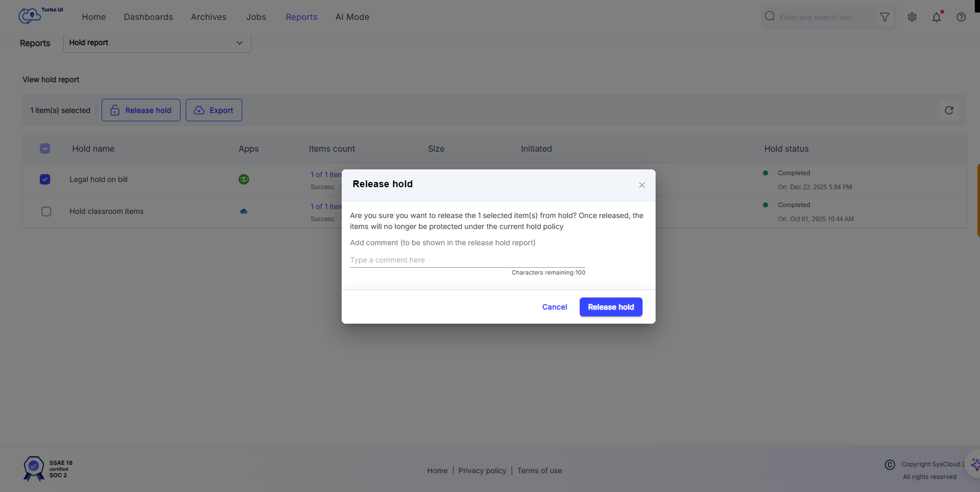The image size is (980, 492).
Task: Click 'Characters remaining:100' counter
Action: 548,272
